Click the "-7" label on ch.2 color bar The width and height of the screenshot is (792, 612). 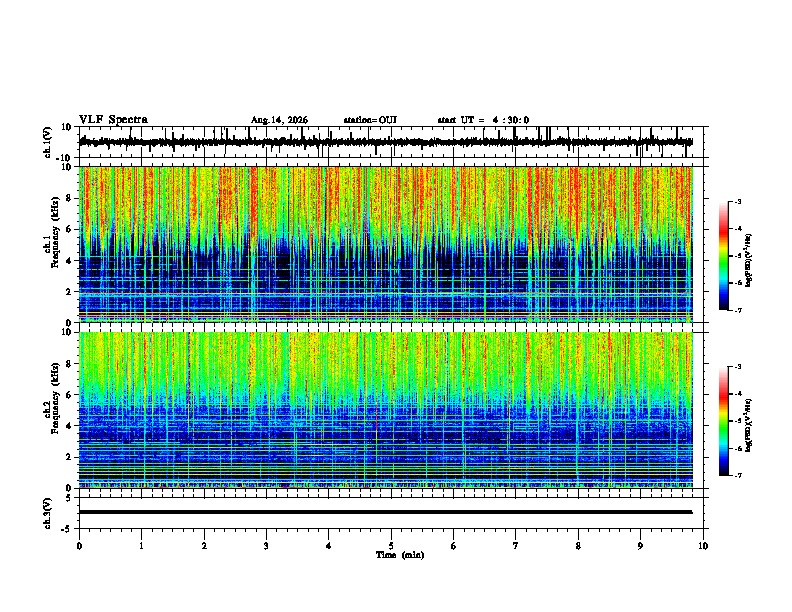tap(738, 476)
